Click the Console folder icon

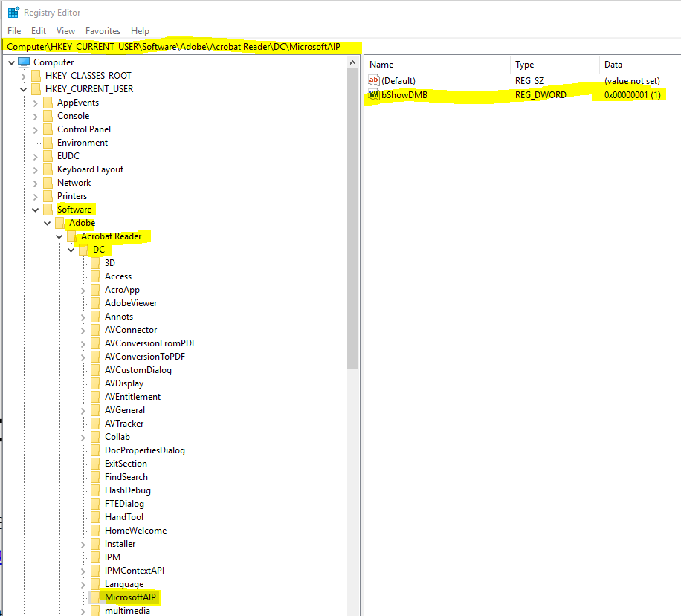click(x=48, y=116)
